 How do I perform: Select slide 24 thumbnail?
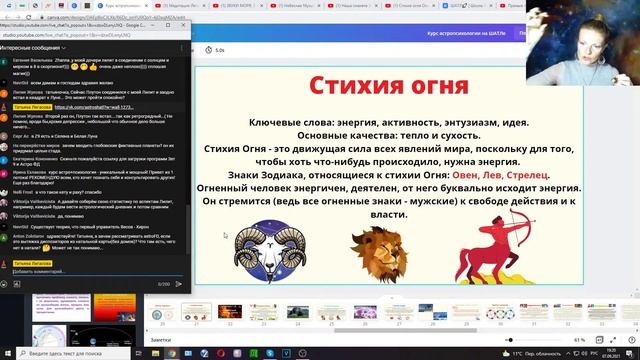tap(298, 312)
